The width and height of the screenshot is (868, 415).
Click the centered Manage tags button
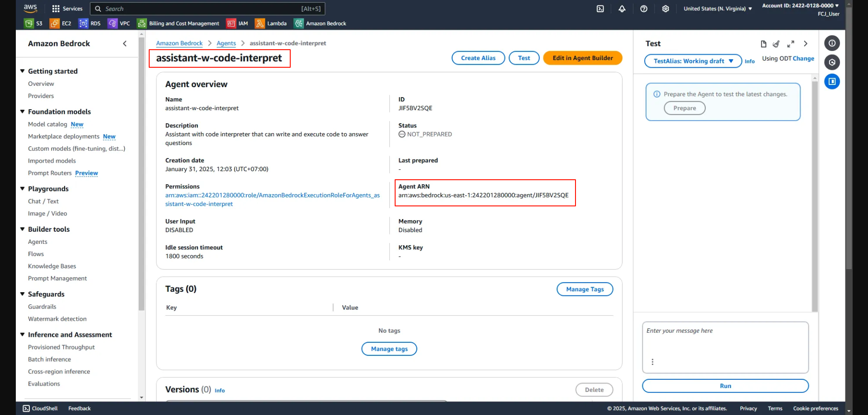click(x=389, y=349)
